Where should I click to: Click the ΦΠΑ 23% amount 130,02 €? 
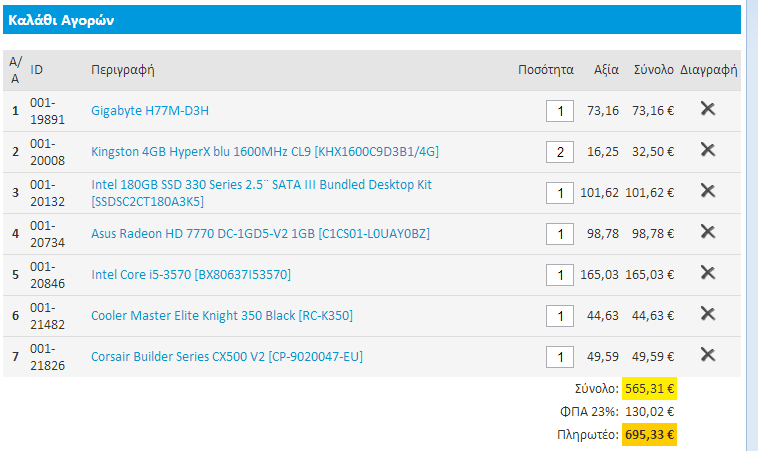[x=649, y=412]
